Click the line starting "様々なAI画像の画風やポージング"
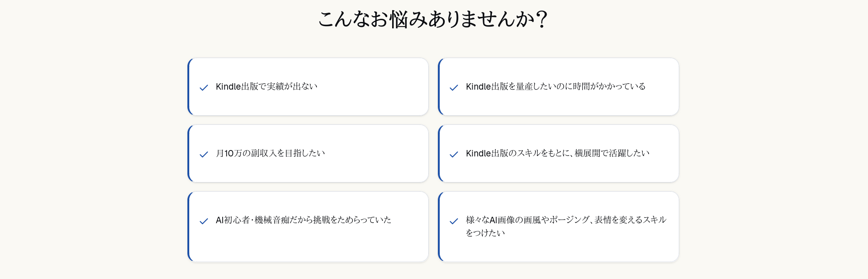The height and width of the screenshot is (279, 868). (x=566, y=220)
